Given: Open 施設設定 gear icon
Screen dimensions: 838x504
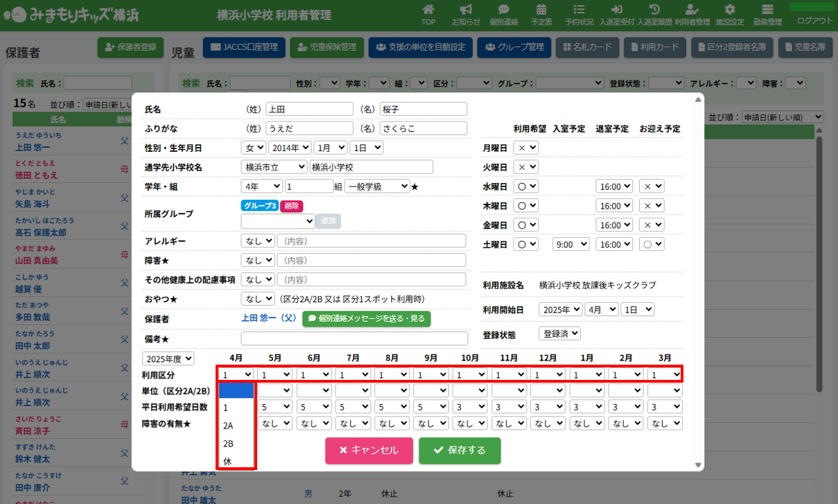Looking at the screenshot, I should point(729,10).
